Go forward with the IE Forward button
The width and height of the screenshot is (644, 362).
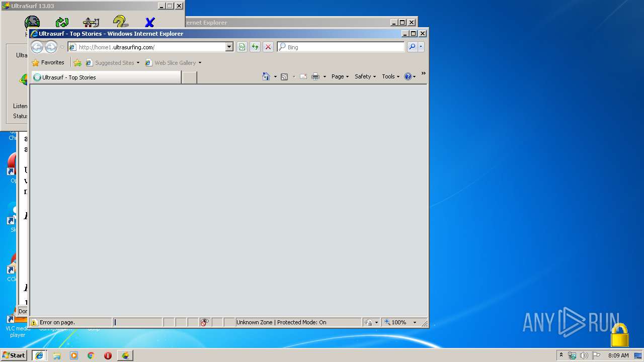(x=51, y=47)
